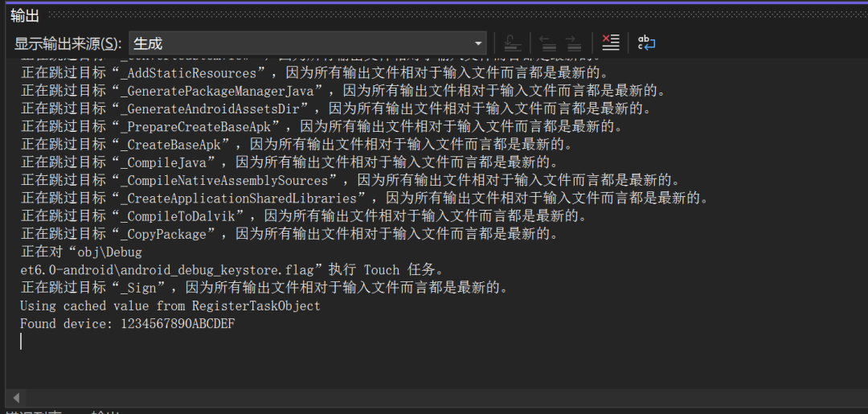868x414 pixels.
Task: Click the android_debug_keystore.flag Touch task line
Action: [x=233, y=269]
